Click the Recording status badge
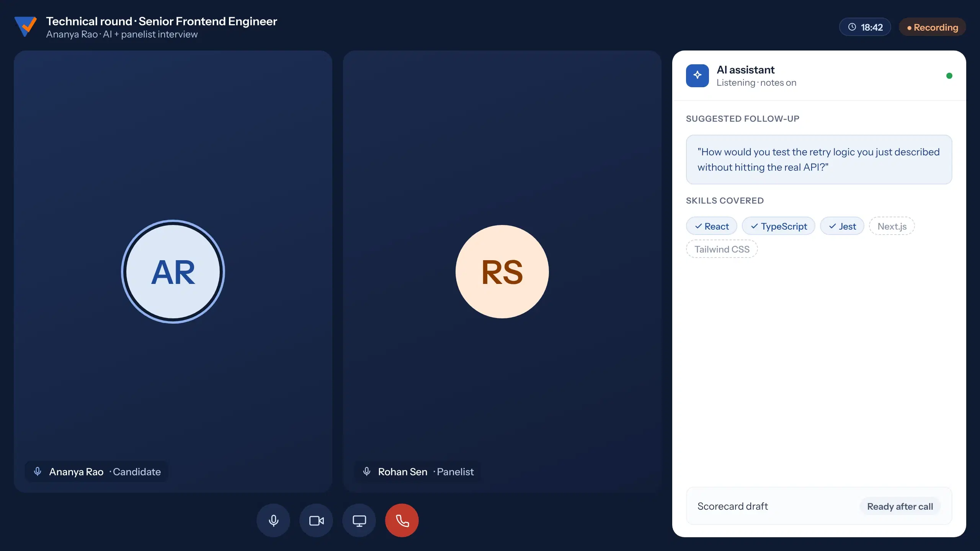The width and height of the screenshot is (980, 551). (x=933, y=27)
